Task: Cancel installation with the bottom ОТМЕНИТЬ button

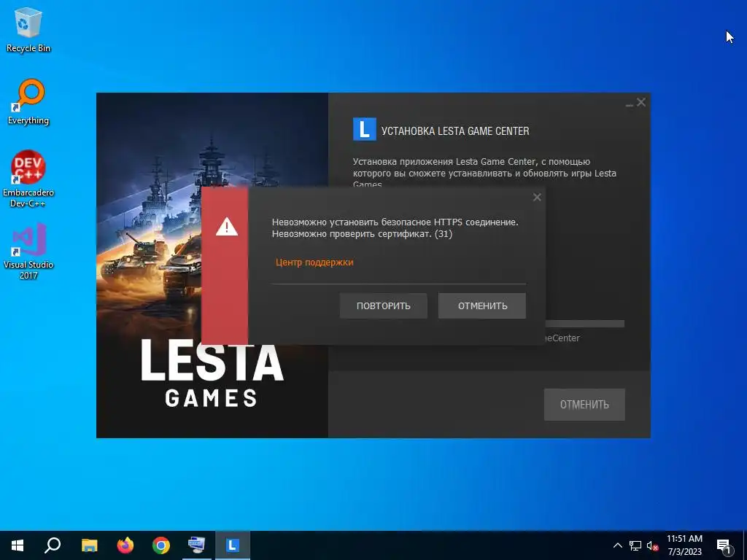Action: tap(584, 404)
